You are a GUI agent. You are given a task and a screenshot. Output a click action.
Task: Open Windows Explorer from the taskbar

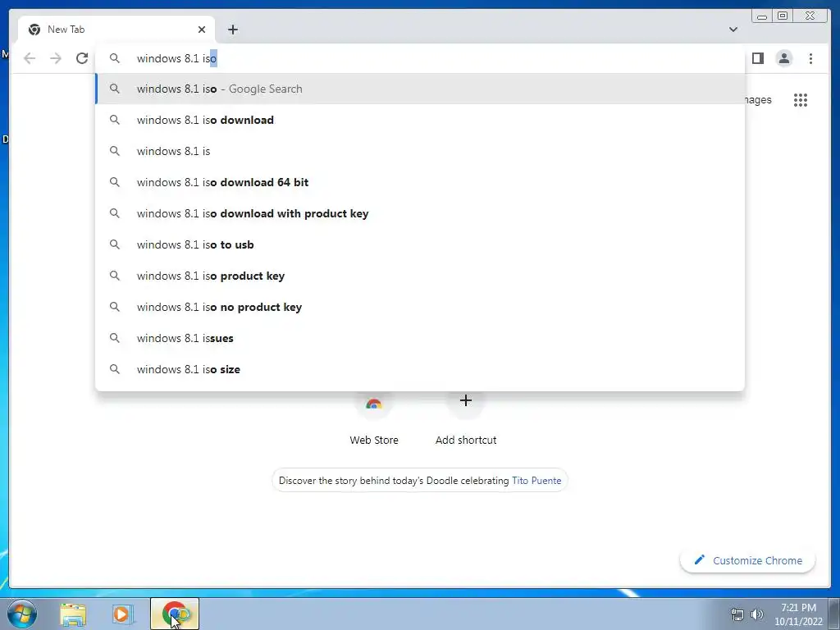point(73,614)
